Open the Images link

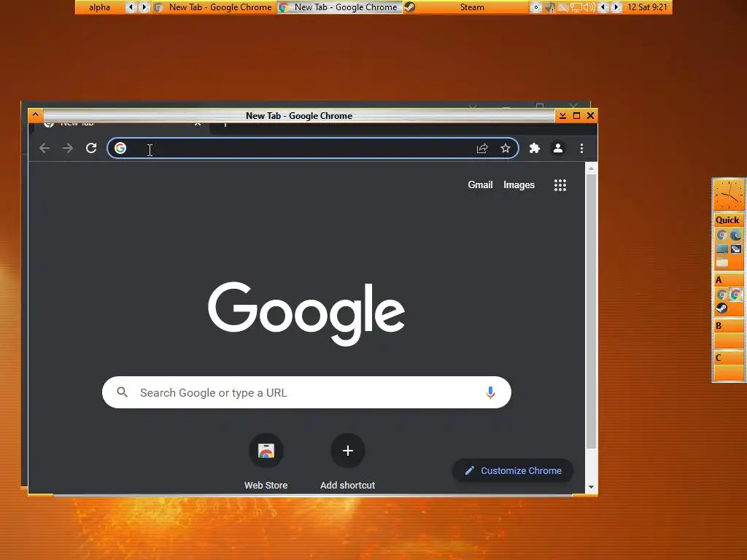pos(519,184)
